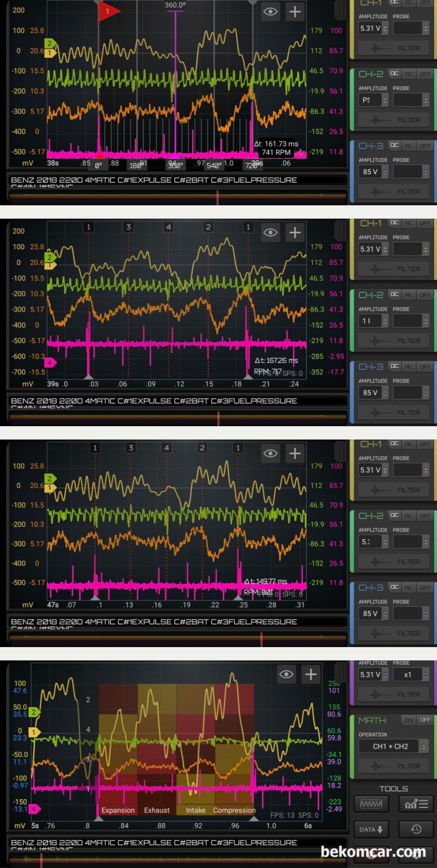Click the plus icon in first capture

[x=295, y=12]
